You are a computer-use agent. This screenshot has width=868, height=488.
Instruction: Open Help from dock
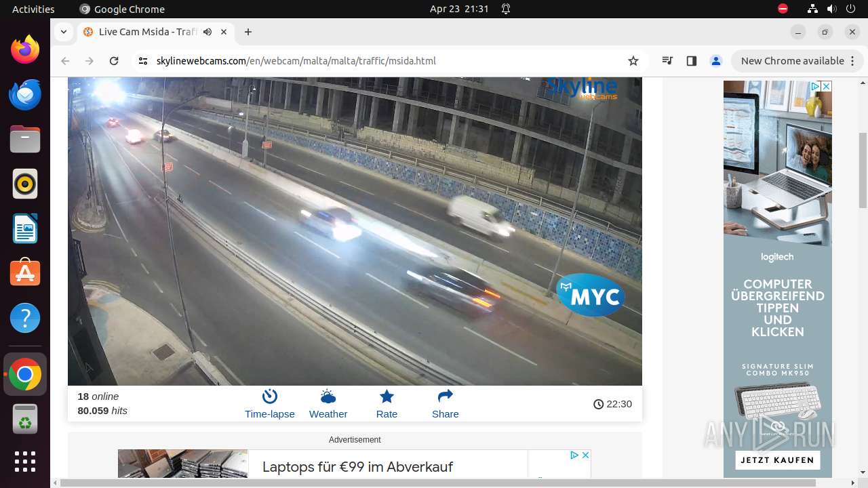tap(25, 318)
